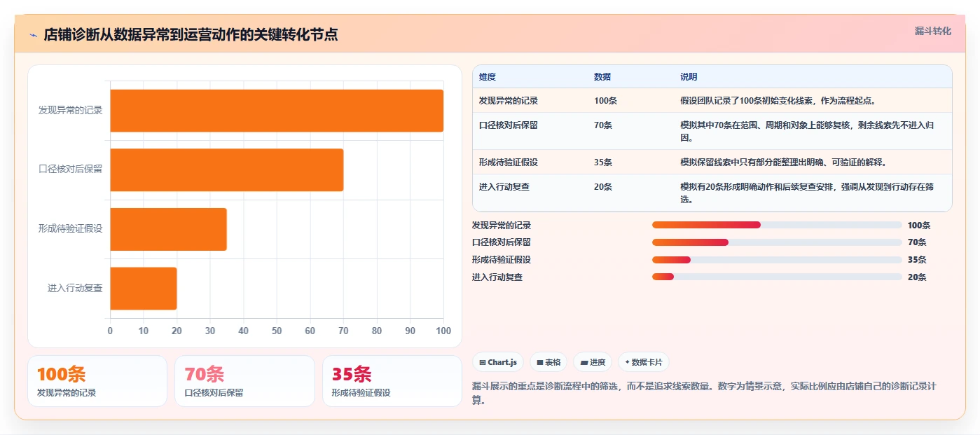Click progress list label 形成待验证假设

[502, 260]
